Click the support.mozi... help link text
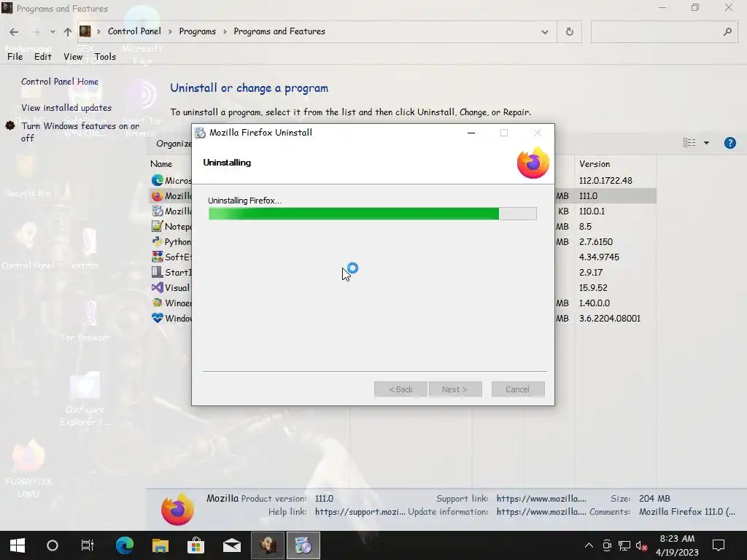Image resolution: width=747 pixels, height=560 pixels. pos(360,512)
